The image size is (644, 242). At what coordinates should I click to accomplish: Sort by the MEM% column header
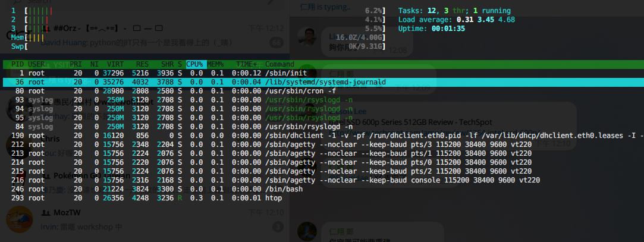click(215, 64)
